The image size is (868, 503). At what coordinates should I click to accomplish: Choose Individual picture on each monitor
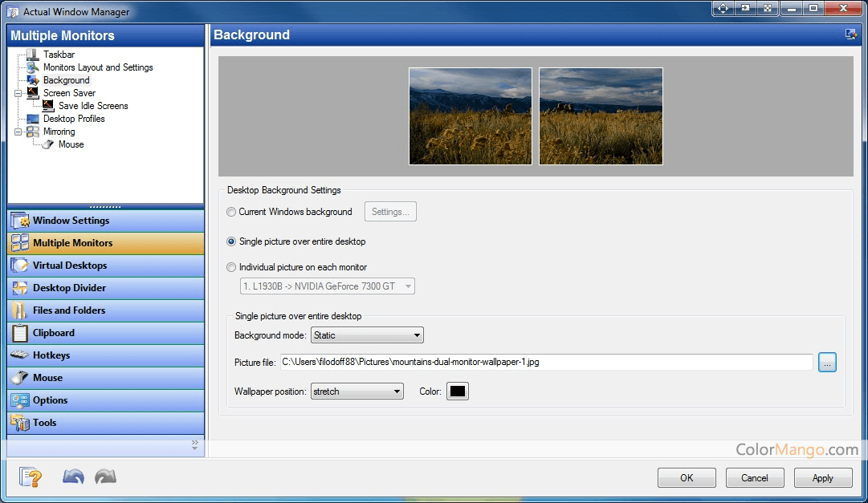click(232, 267)
